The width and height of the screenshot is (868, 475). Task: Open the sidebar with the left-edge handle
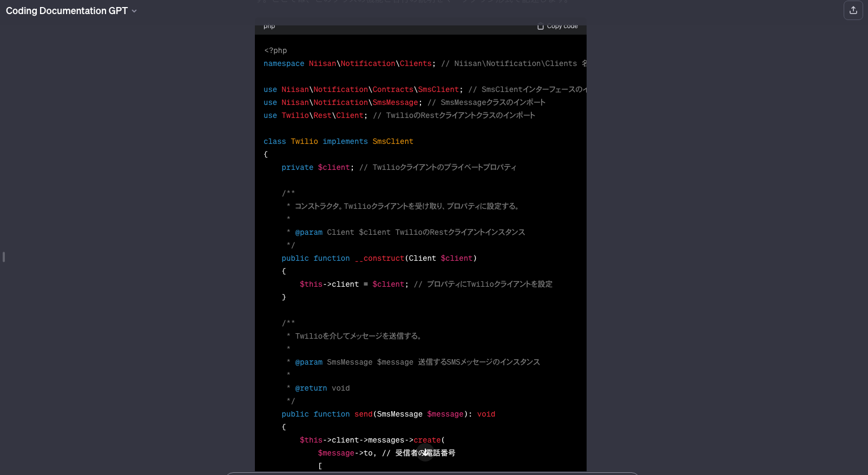(x=4, y=257)
